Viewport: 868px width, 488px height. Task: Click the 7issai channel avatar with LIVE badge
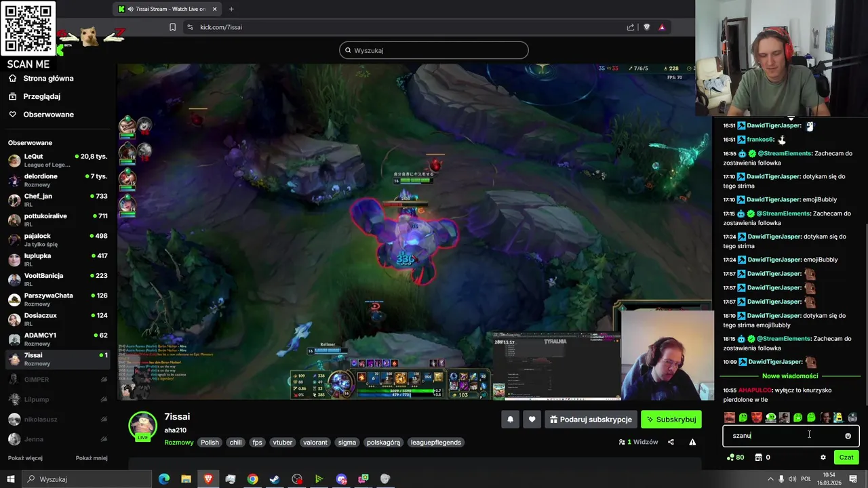143,427
